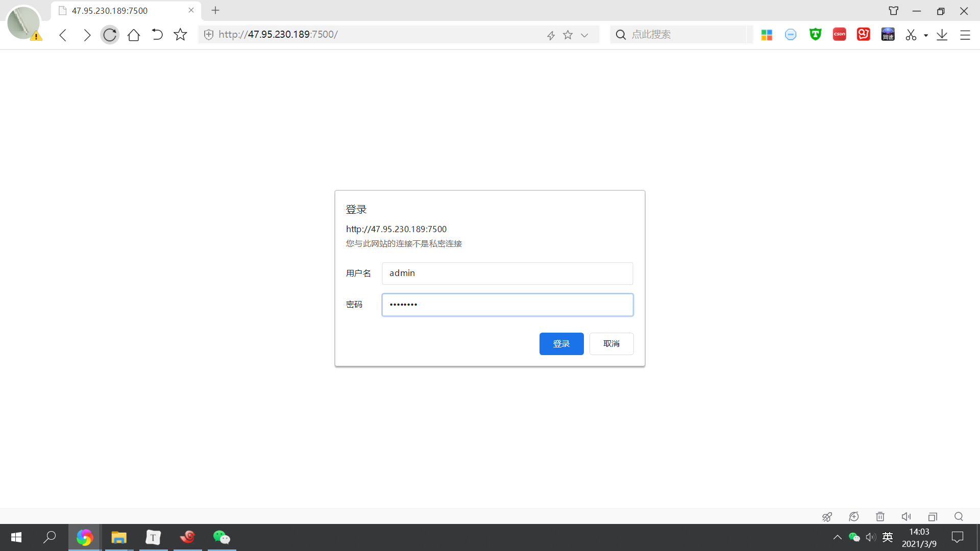980x551 pixels.
Task: Open File Explorer from the taskbar
Action: pos(118,537)
